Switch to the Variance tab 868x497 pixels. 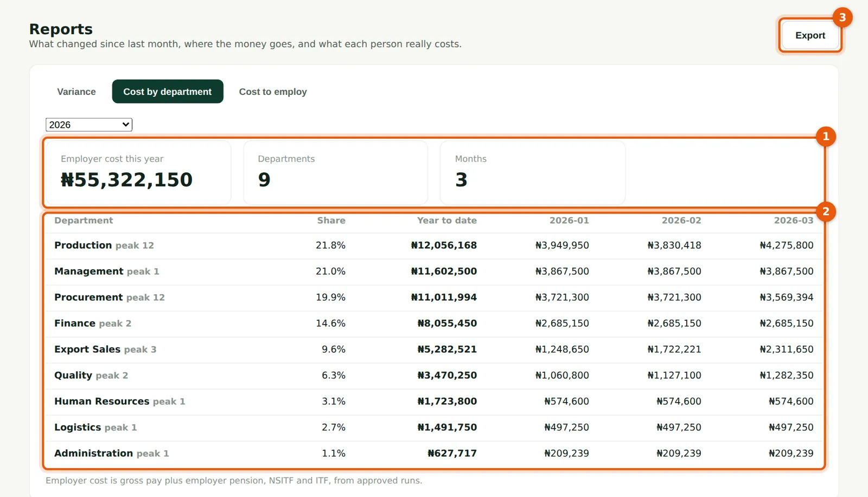click(76, 92)
